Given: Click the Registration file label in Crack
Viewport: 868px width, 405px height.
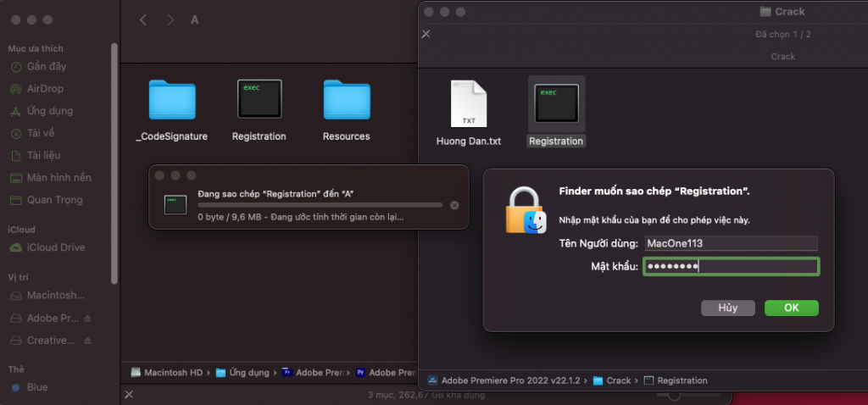Looking at the screenshot, I should 556,141.
